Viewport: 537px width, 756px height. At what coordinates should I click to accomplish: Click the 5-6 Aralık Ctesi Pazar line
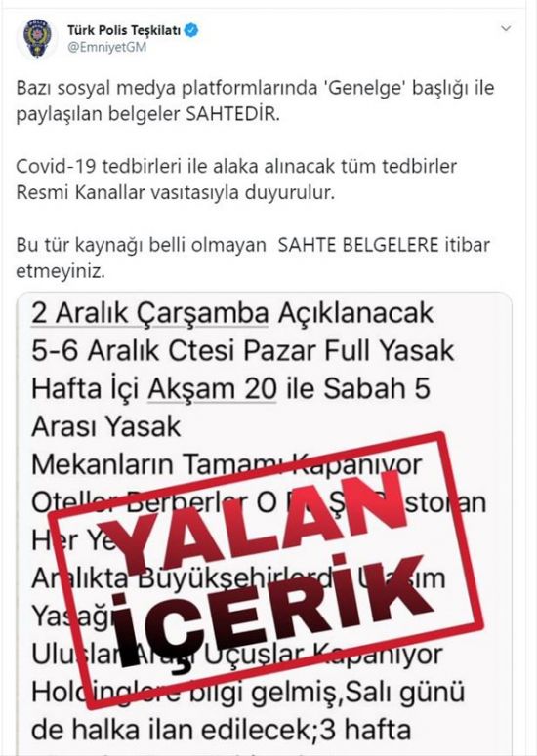pos(242,351)
